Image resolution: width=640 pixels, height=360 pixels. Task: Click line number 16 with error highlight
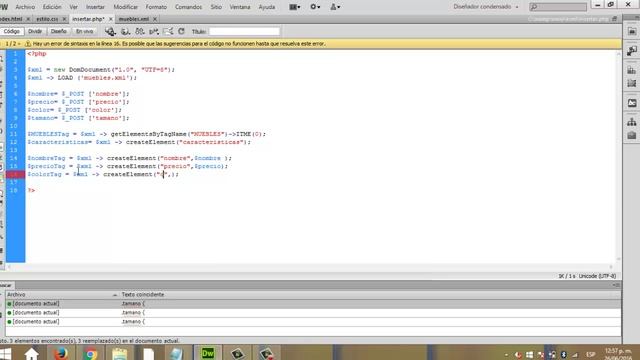[x=15, y=174]
